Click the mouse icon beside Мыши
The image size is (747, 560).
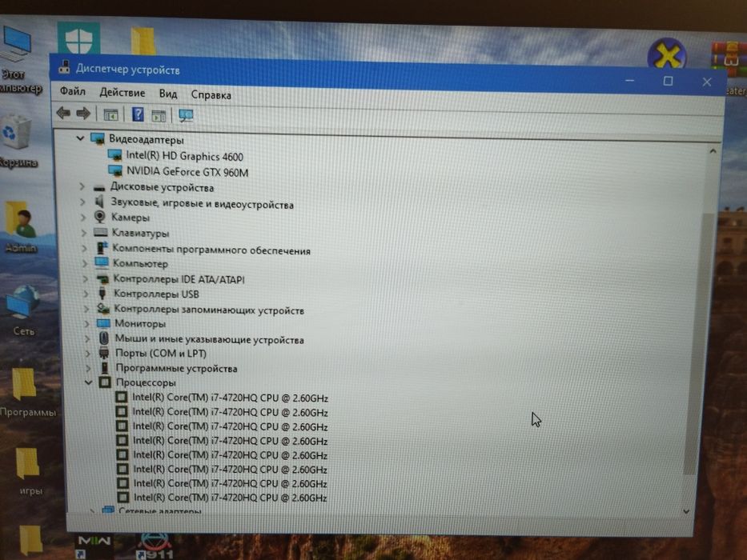click(x=104, y=338)
